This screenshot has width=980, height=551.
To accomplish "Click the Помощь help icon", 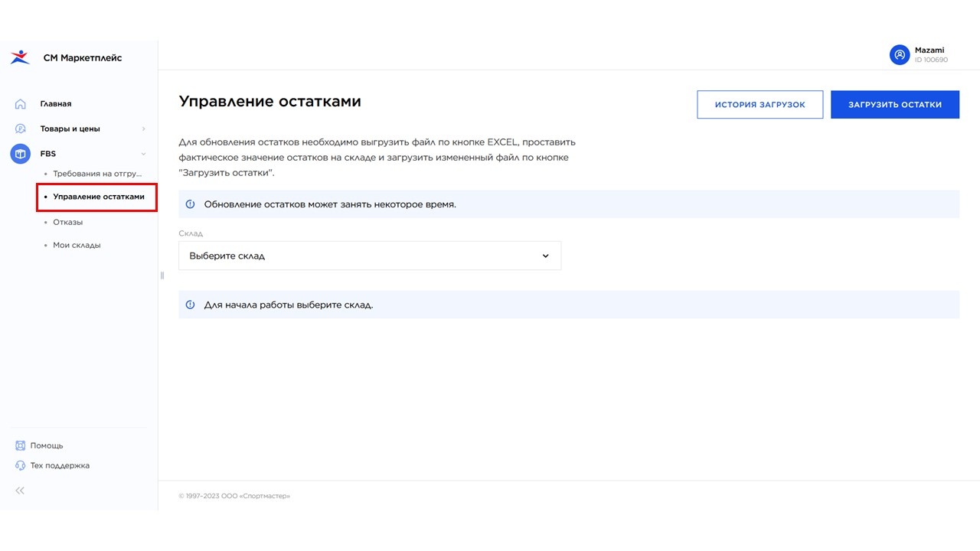I will click(21, 445).
